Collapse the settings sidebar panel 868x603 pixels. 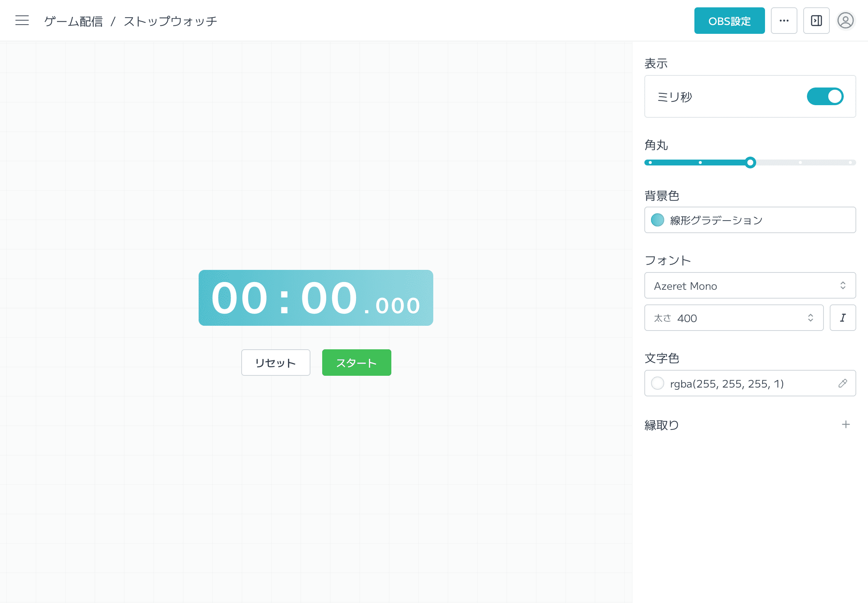[816, 21]
